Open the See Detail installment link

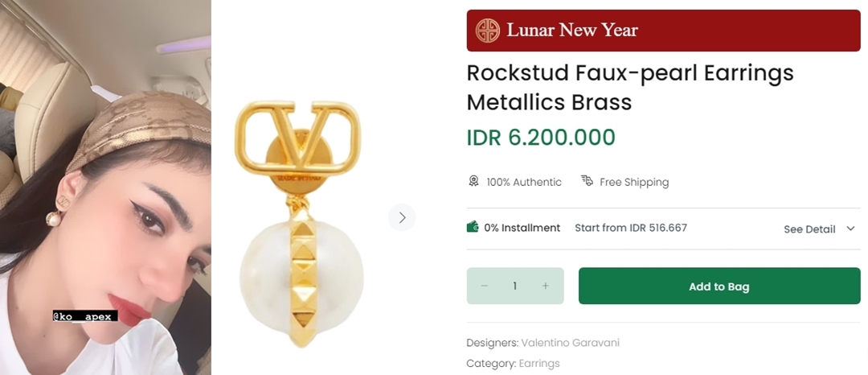809,229
